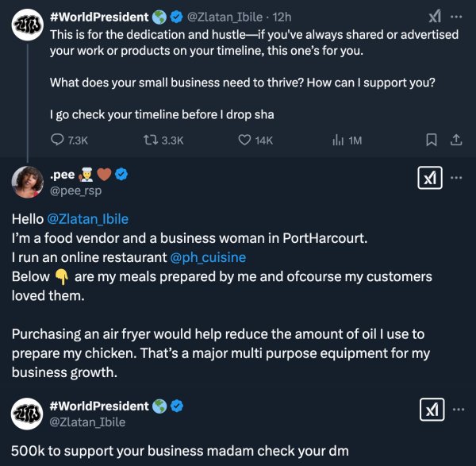Click verified badge next to .pee name
476x466 pixels.
pos(122,174)
